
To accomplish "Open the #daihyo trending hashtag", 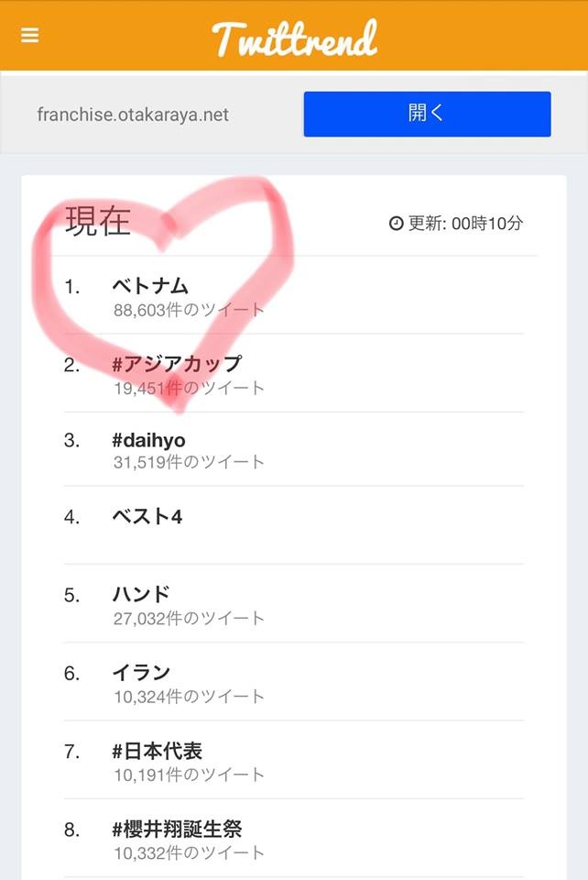I will coord(148,440).
